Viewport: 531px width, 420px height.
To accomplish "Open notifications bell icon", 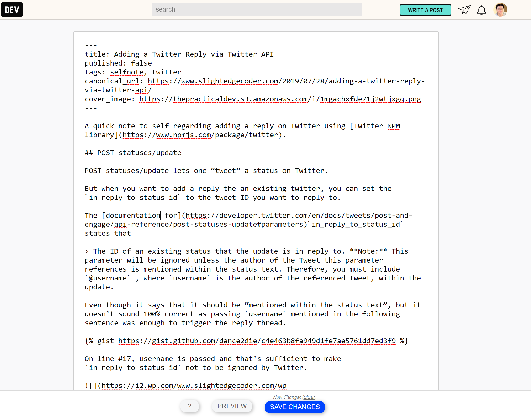I will 481,10.
